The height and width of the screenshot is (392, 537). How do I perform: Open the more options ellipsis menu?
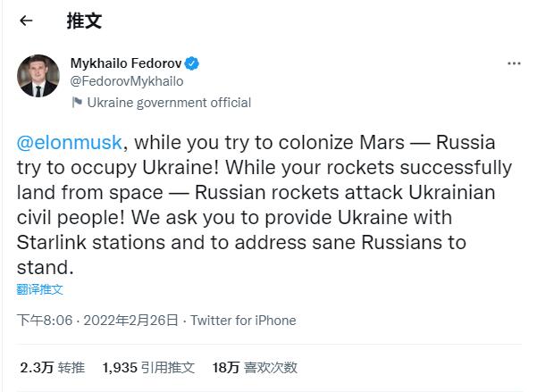[x=514, y=63]
